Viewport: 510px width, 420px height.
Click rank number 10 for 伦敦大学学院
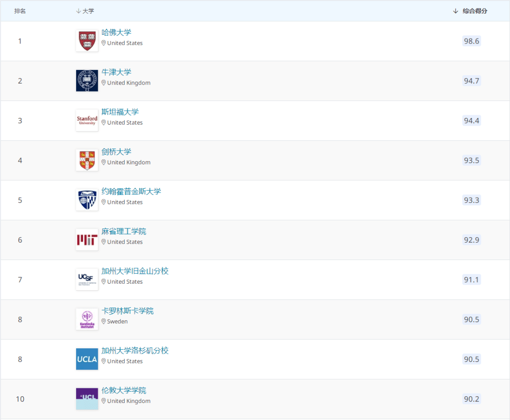(x=20, y=399)
